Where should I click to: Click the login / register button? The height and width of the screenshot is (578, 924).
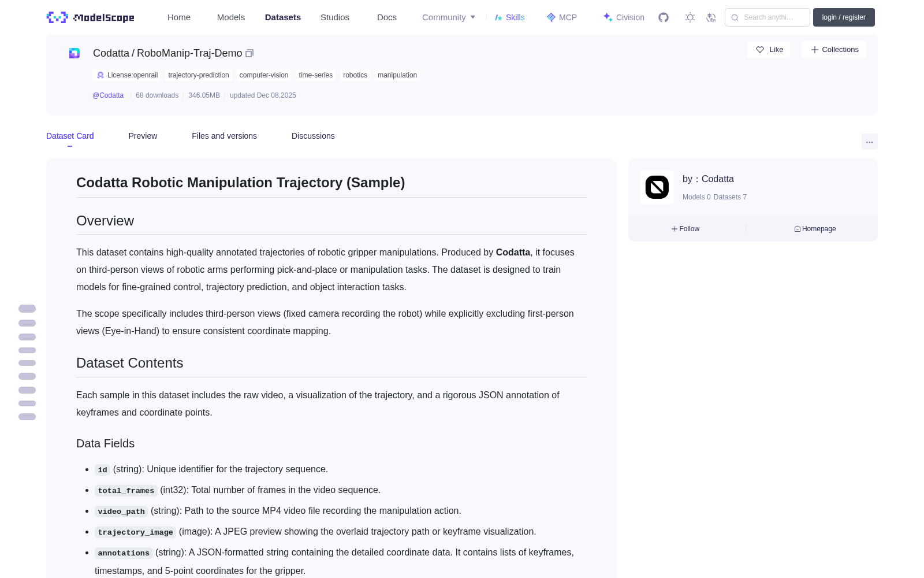(x=844, y=17)
